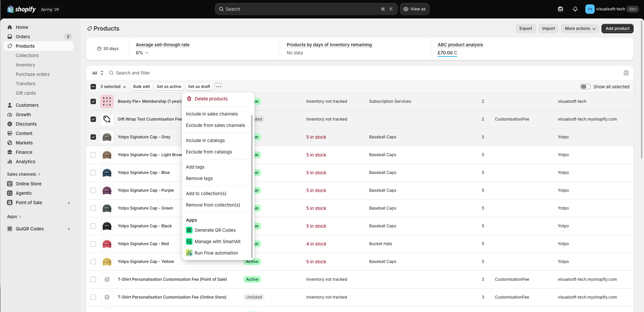Click the Discounts icon in sidebar
644x312 pixels.
coord(10,124)
